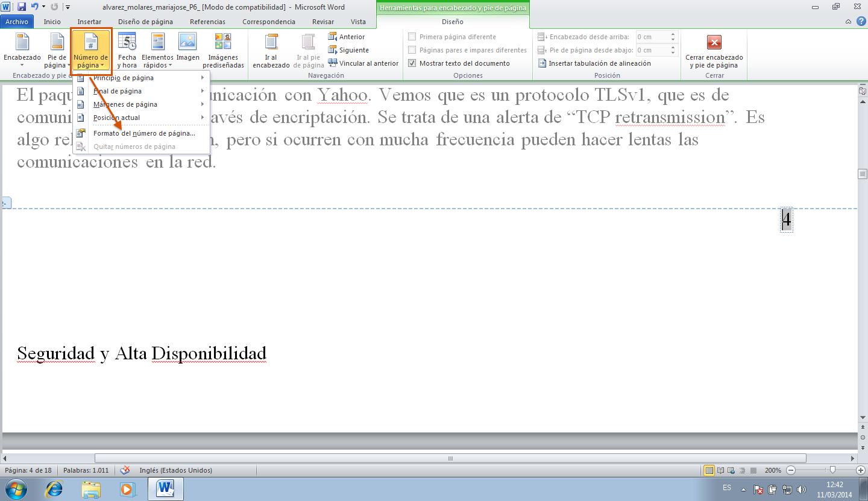Close header and footer with red X
Screen dimensions: 868x501
coord(714,42)
